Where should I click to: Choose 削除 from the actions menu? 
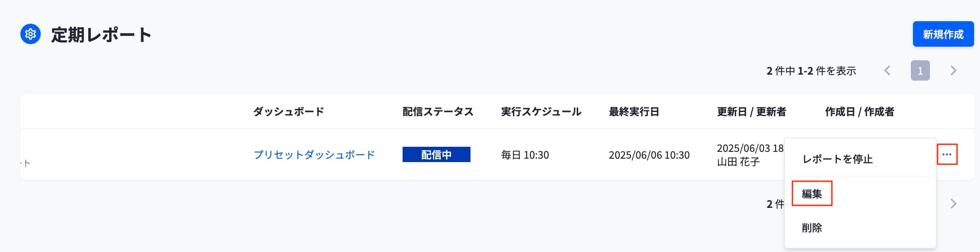coord(812,228)
